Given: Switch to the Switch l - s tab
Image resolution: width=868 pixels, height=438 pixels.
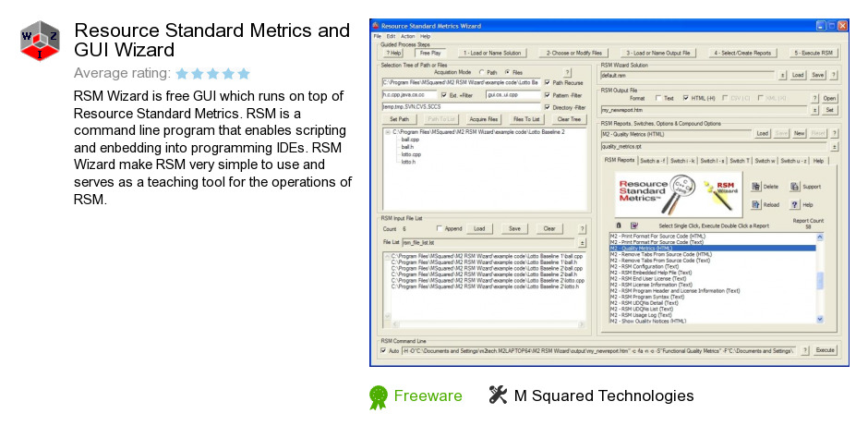Looking at the screenshot, I should point(712,161).
